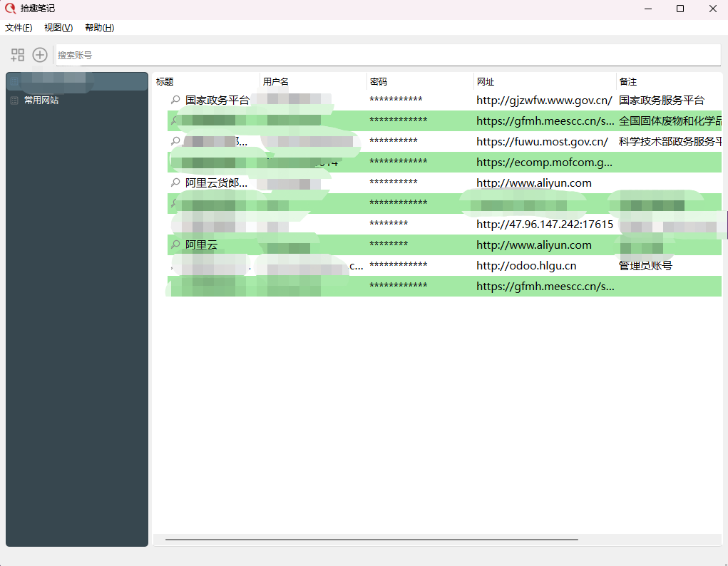Click the 国家政务服务平台 note cell
Viewport: 728px width, 566px height.
tap(662, 101)
